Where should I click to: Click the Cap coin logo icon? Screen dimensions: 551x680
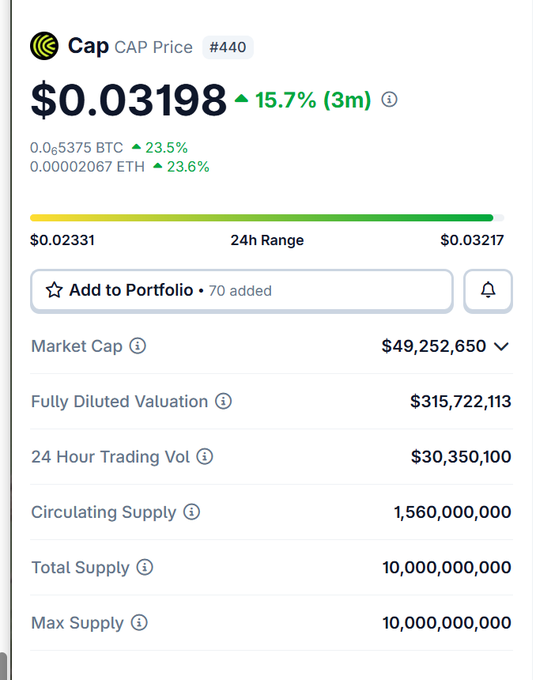[44, 46]
